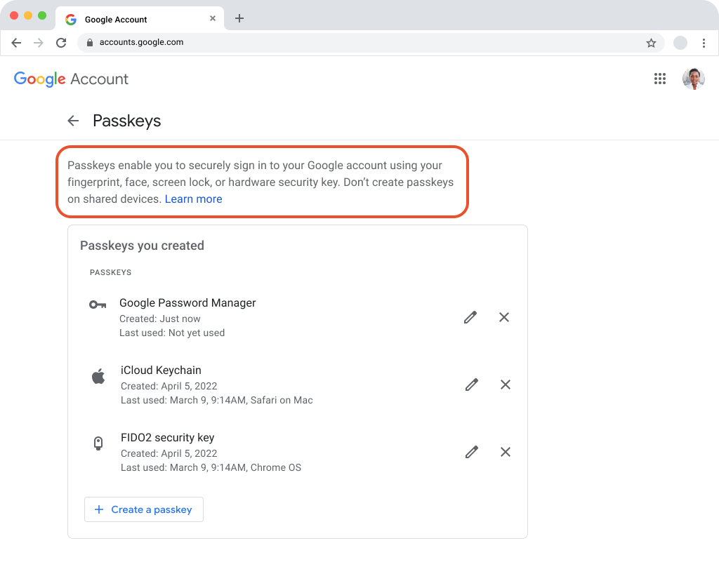This screenshot has width=719, height=588.
Task: Click the FIDO2 security key icon
Action: pos(98,443)
